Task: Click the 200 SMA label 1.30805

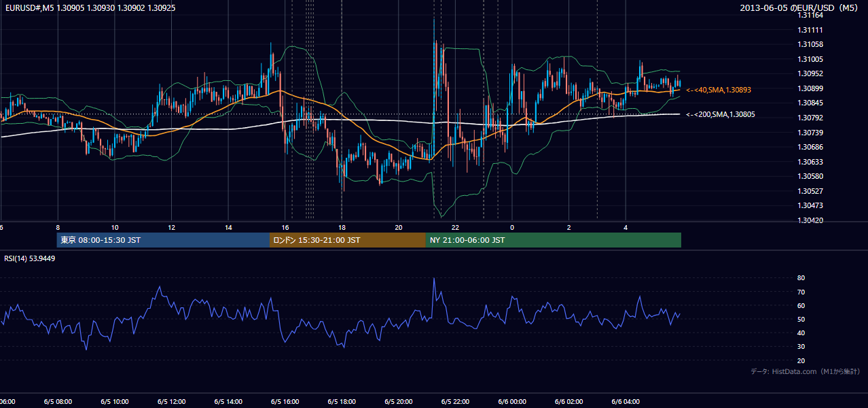Action: click(720, 114)
